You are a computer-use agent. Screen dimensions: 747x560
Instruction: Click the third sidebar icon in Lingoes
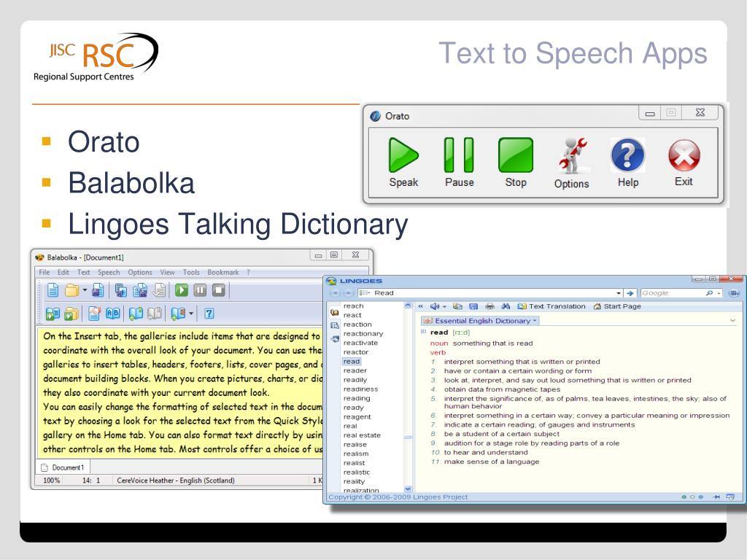(334, 339)
